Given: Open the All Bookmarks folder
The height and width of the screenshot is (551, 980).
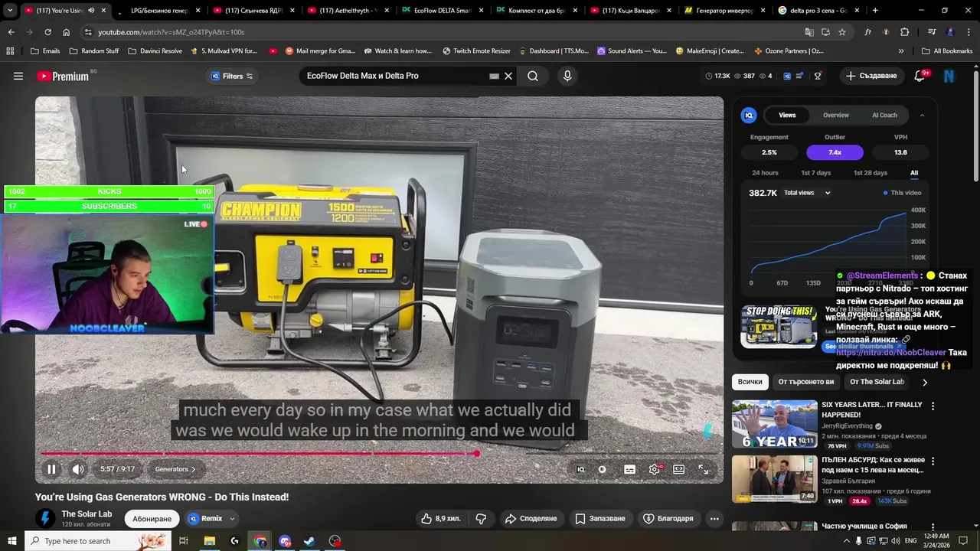Looking at the screenshot, I should click(x=946, y=51).
